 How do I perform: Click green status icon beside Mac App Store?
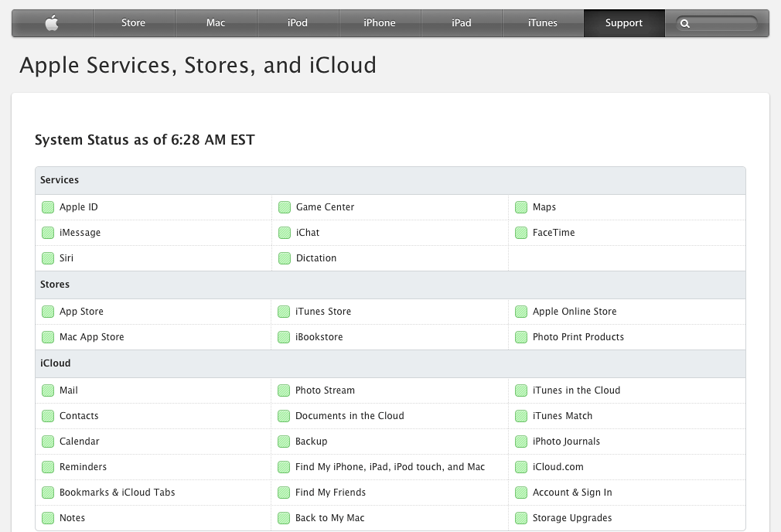tap(48, 337)
